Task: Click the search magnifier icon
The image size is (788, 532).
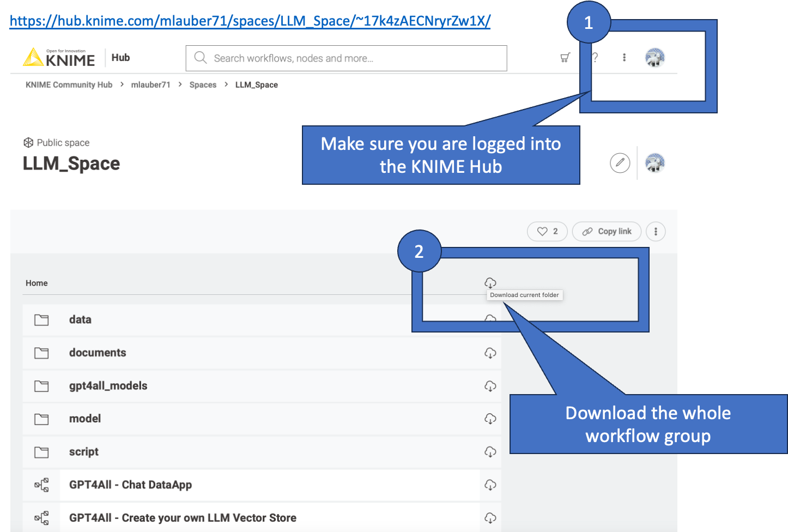Action: (x=201, y=58)
